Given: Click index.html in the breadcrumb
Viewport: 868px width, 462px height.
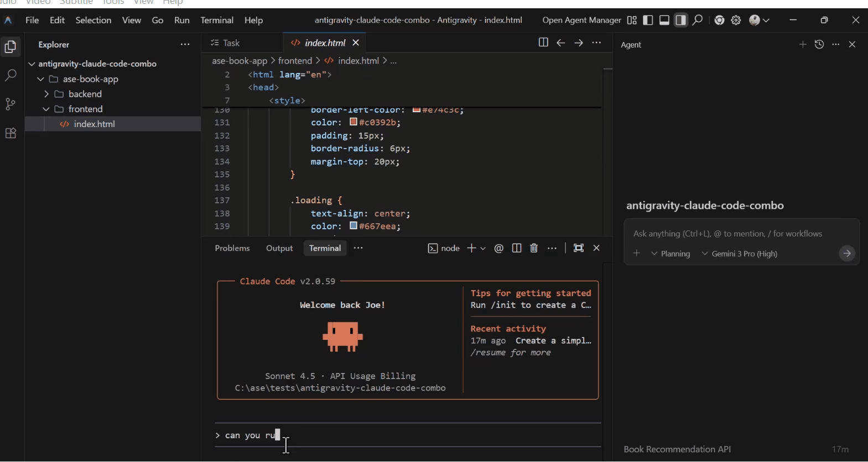Looking at the screenshot, I should click(x=358, y=61).
